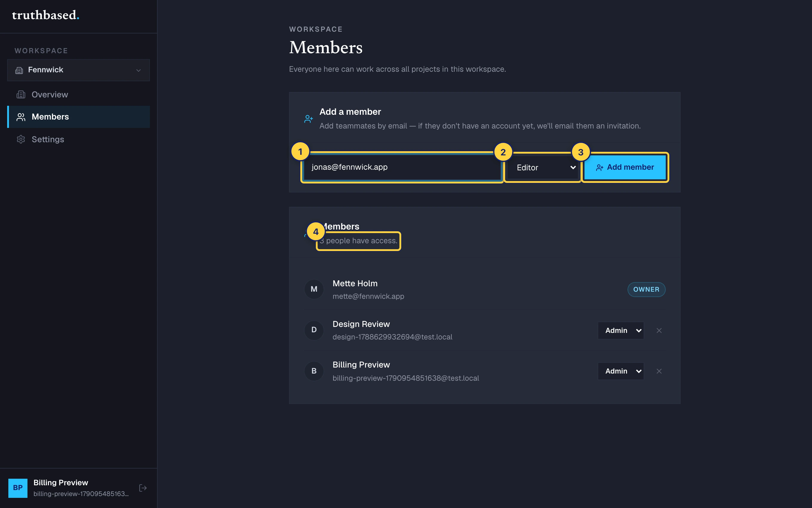Viewport: 812px width, 508px height.
Task: Click the truthbased logo
Action: [46, 15]
